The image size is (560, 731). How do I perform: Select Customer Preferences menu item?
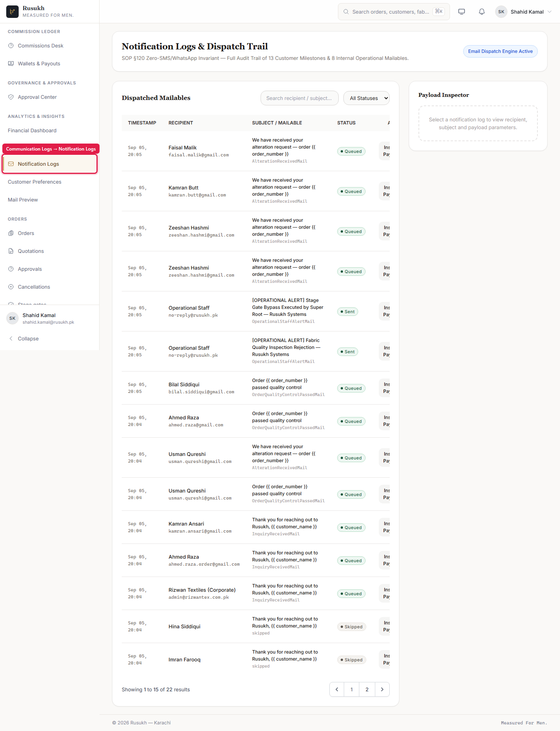tap(35, 182)
